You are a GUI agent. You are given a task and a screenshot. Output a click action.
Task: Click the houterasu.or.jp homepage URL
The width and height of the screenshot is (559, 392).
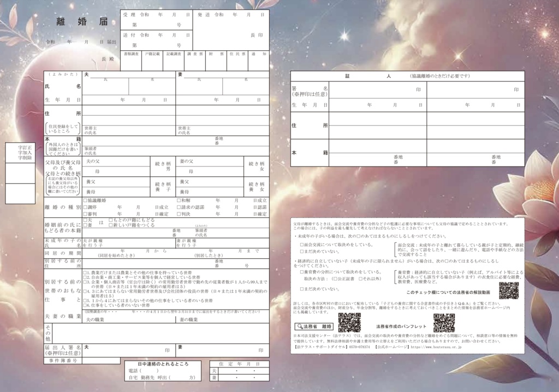pos(436,347)
